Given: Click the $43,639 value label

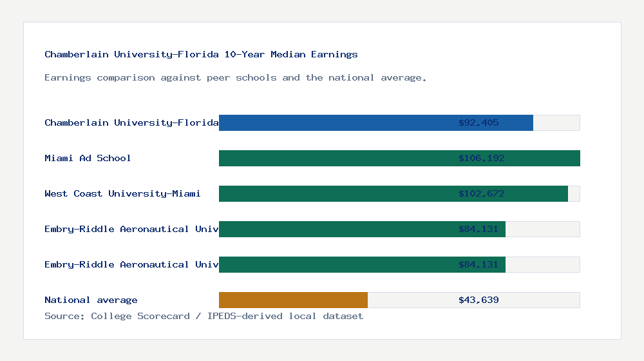Looking at the screenshot, I should point(478,300).
